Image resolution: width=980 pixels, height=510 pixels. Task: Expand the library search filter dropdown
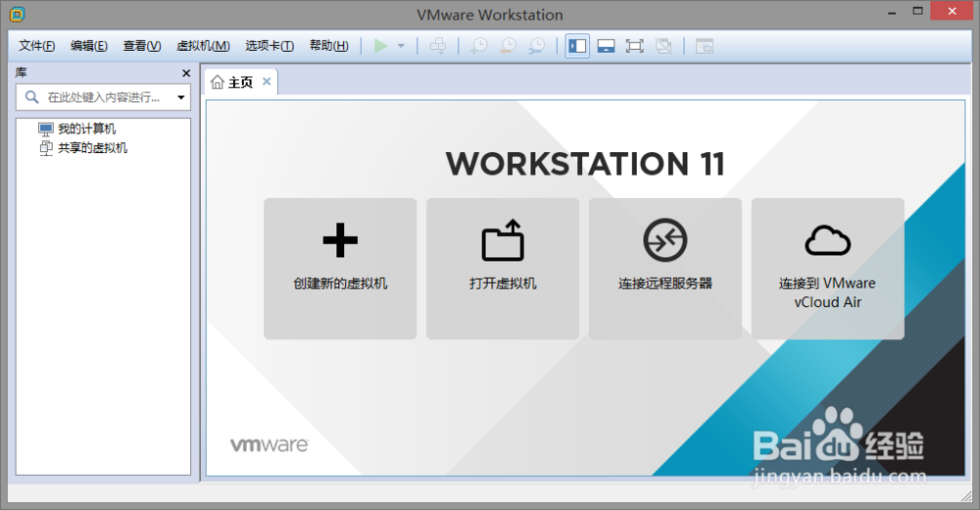(x=180, y=98)
